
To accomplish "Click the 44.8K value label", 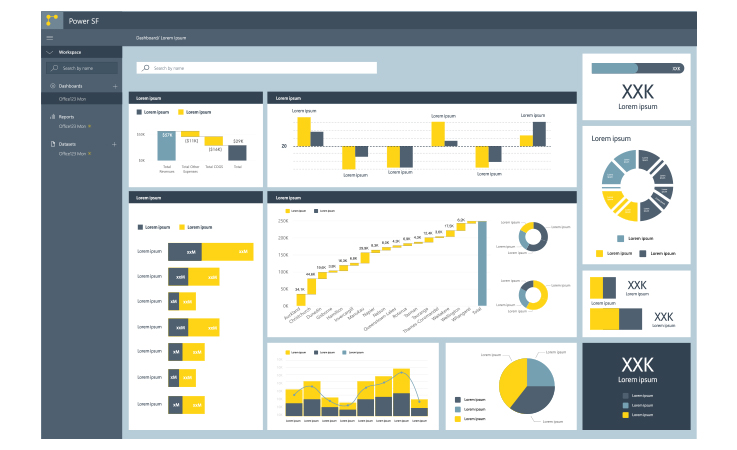I will coord(311,274).
